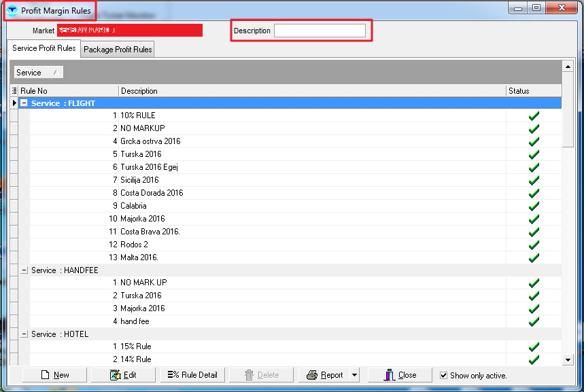Open Rule Detail with percent icon

pos(174,375)
